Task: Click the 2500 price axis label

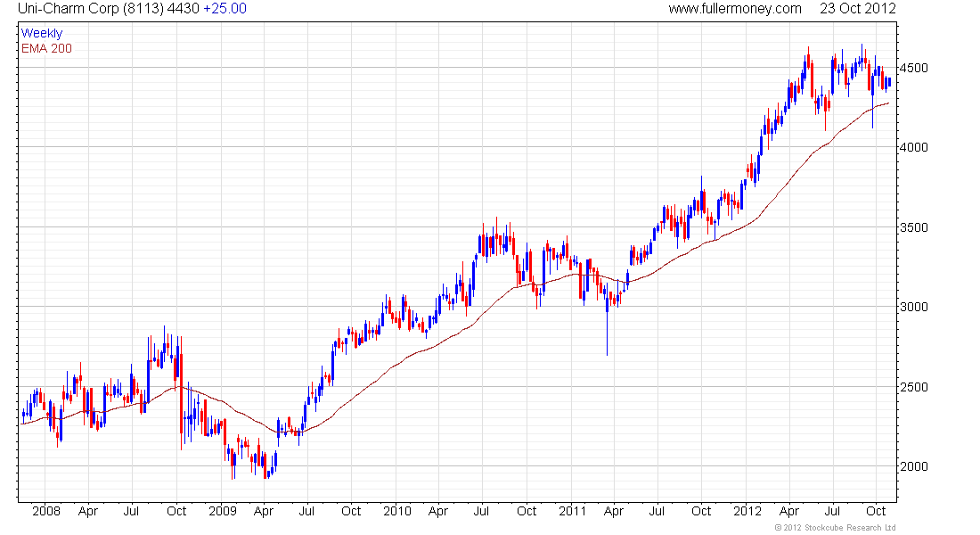Action: tap(914, 387)
